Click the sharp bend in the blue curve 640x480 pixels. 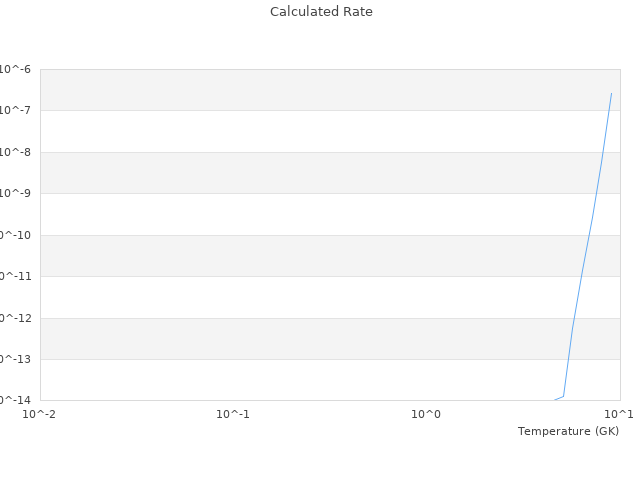564,396
